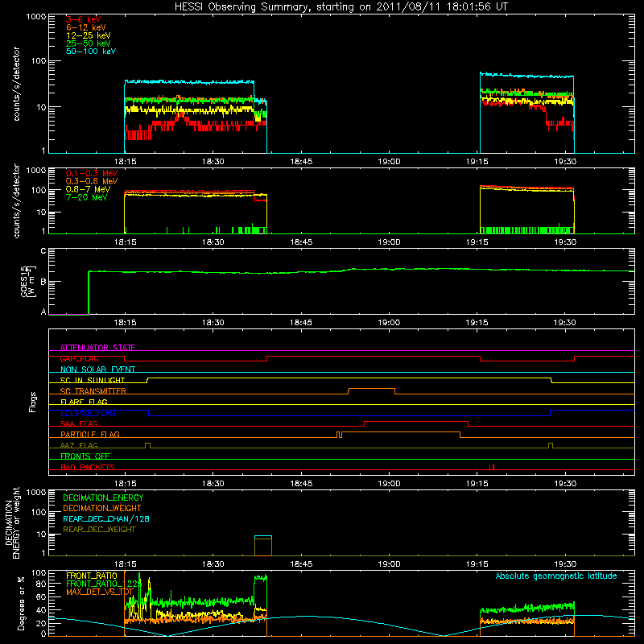Select the FLARE_FLAG label
This screenshot has width=644, height=644.
84,402
